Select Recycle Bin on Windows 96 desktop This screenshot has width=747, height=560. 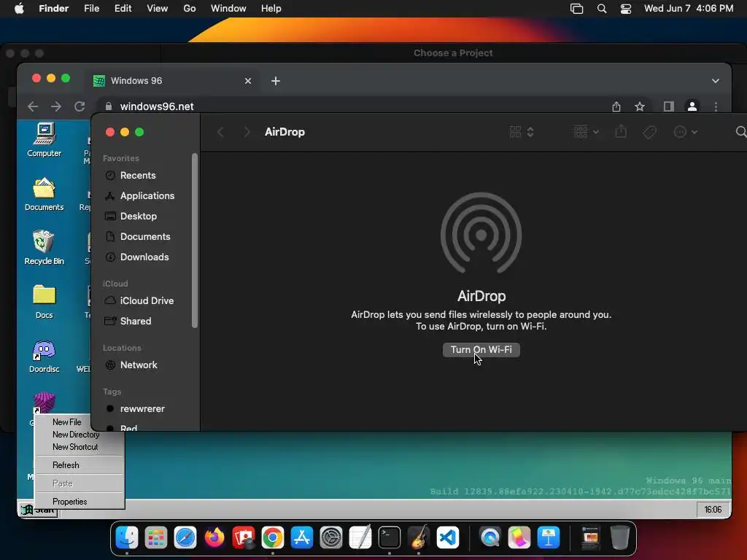point(44,248)
